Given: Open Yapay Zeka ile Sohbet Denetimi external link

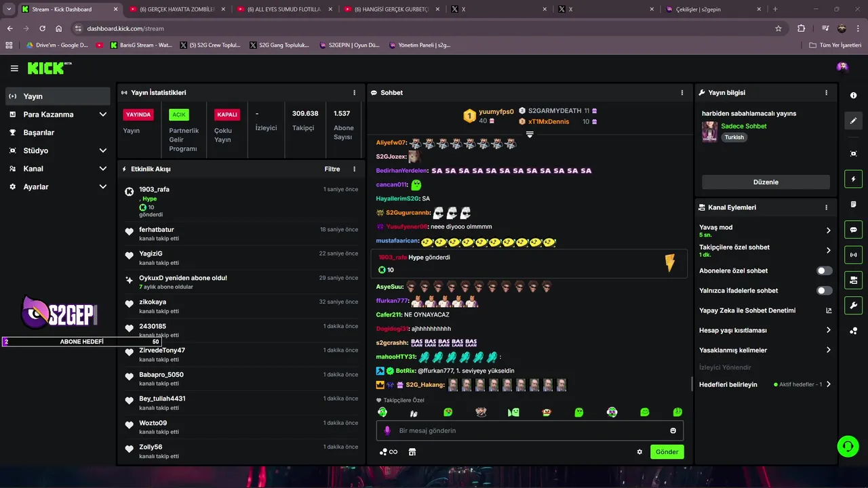Looking at the screenshot, I should point(829,310).
